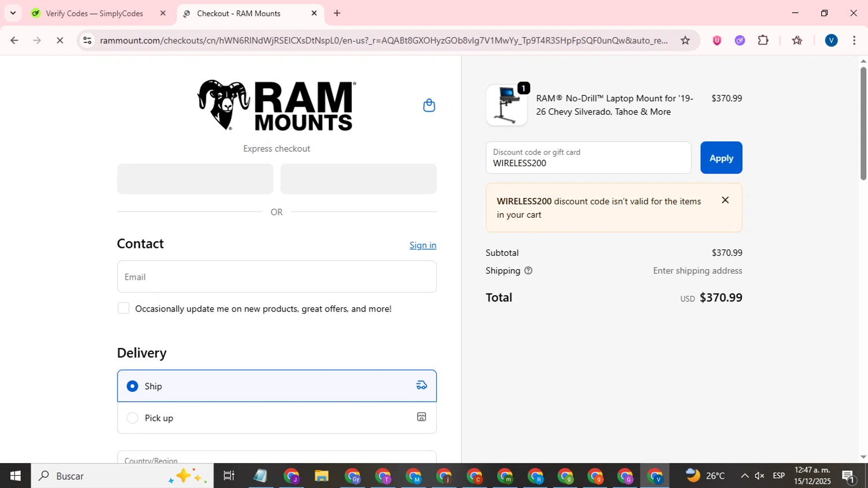Select the Pick up delivery option
The width and height of the screenshot is (868, 488).
coord(277,417)
